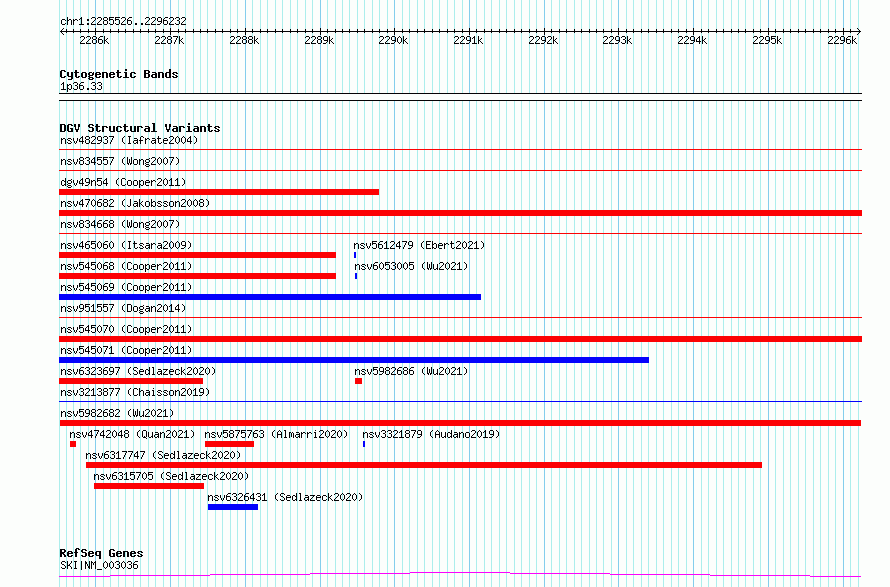The image size is (890, 587).
Task: Open nsv4742048 (Quan2021) variant label
Action: [132, 434]
